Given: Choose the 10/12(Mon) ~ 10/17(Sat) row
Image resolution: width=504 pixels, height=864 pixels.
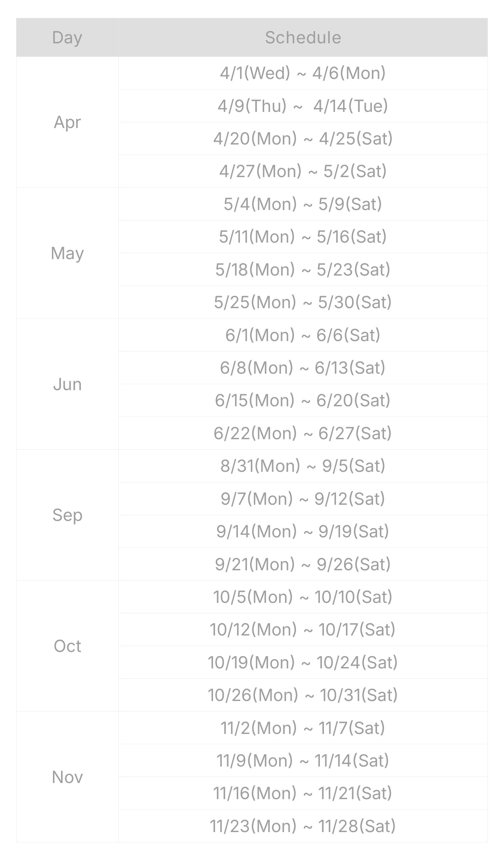Looking at the screenshot, I should click(x=303, y=629).
